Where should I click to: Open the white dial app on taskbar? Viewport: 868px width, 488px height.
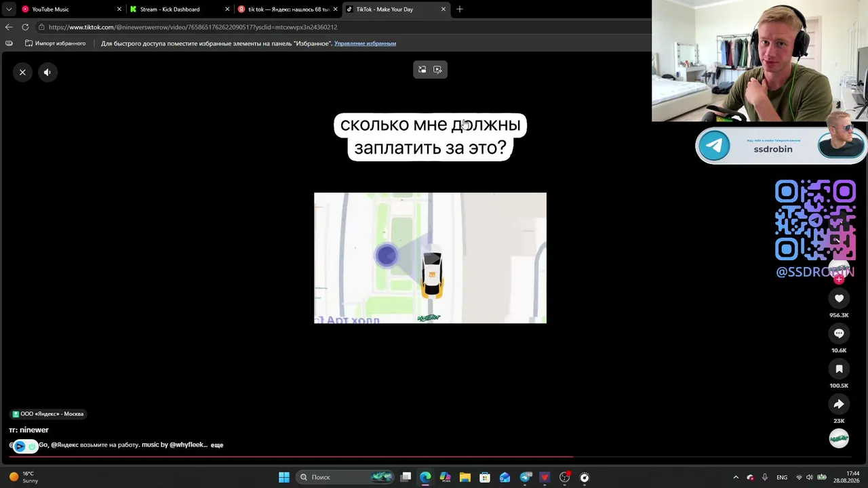point(585,477)
